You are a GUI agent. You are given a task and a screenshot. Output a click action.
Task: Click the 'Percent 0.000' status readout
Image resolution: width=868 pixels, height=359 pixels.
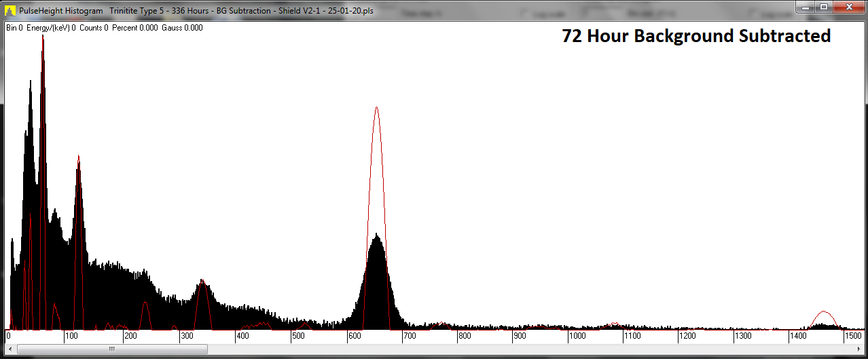[135, 28]
